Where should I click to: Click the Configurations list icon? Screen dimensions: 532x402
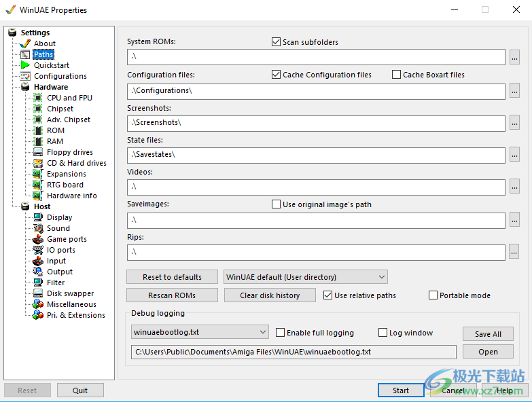click(25, 76)
